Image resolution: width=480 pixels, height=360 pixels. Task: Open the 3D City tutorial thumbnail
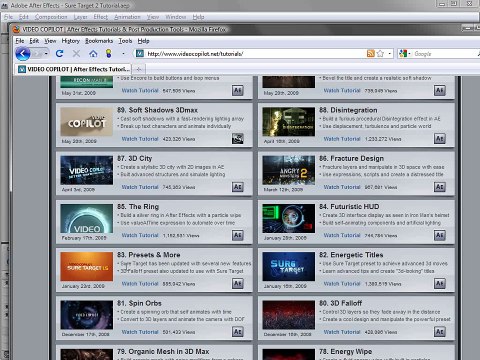click(87, 170)
